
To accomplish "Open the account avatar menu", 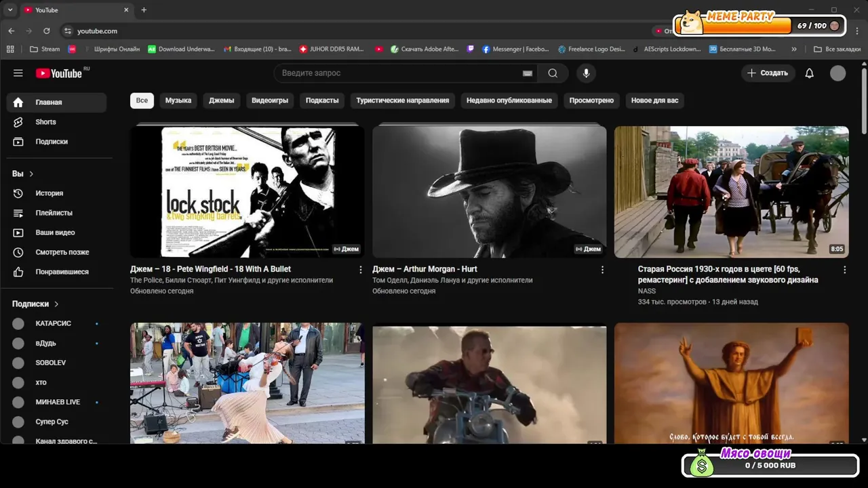I will pos(838,73).
